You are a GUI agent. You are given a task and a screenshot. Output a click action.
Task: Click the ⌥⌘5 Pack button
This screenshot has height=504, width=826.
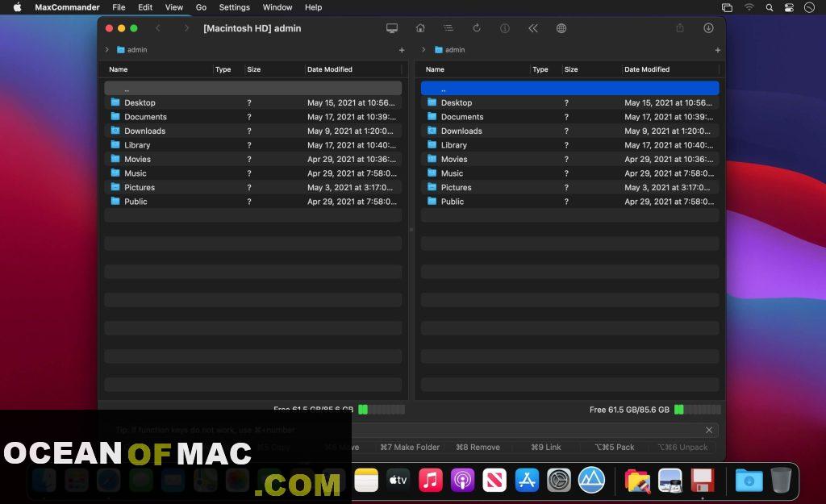pyautogui.click(x=614, y=447)
